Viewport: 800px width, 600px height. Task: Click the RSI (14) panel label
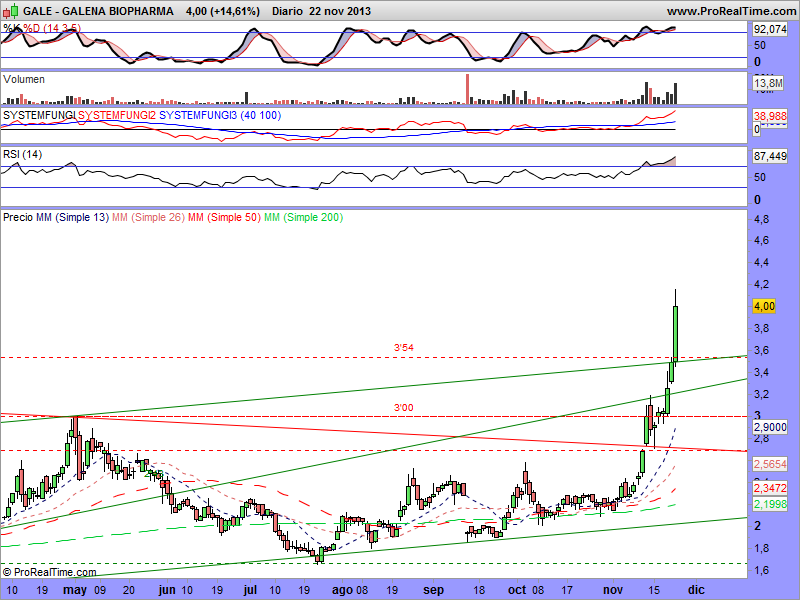click(22, 155)
